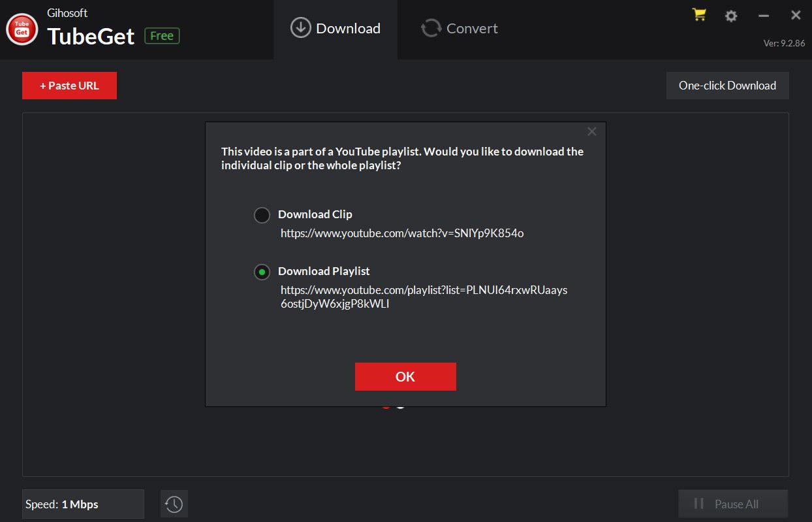Switch to the Download tab
812x522 pixels.
[336, 28]
